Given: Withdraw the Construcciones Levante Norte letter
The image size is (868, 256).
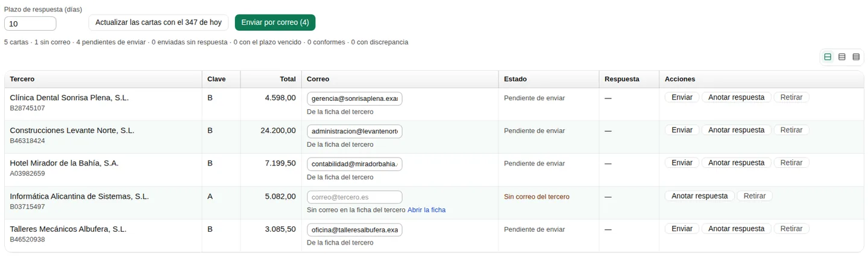Looking at the screenshot, I should click(791, 130).
